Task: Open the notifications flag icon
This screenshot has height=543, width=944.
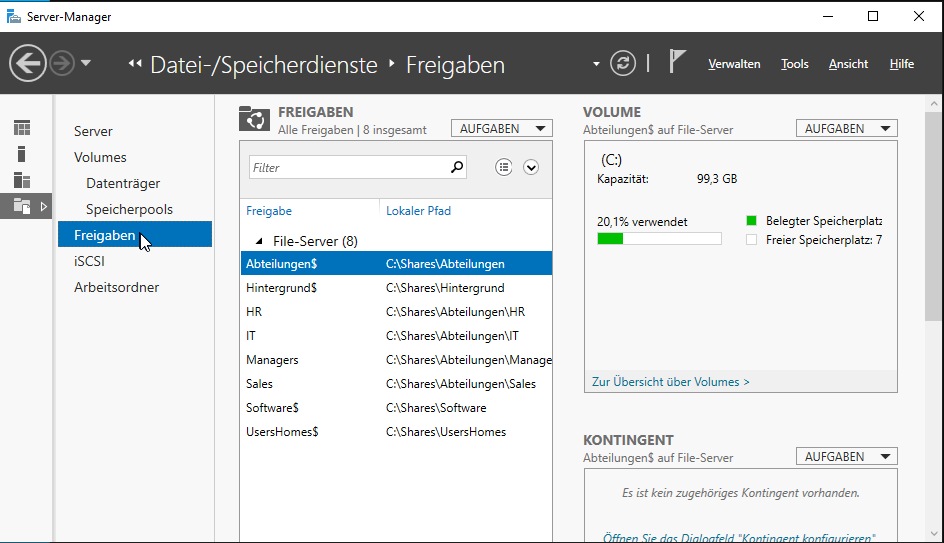Action: [677, 61]
